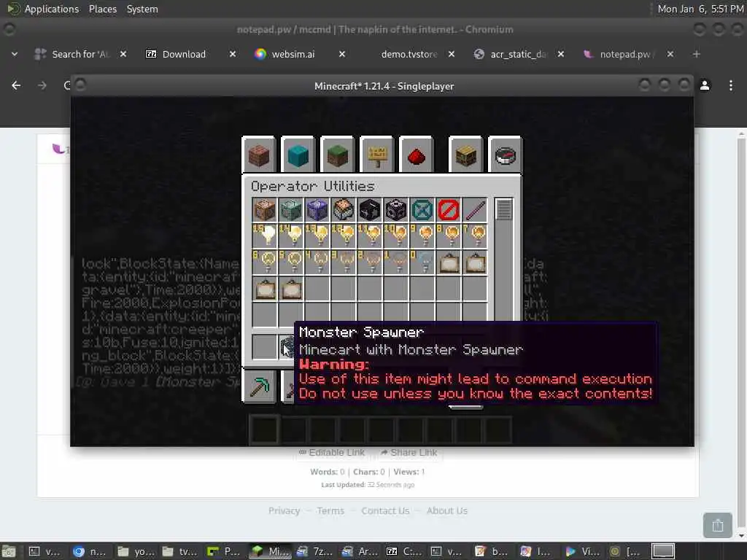Pick the Light block level 10
747x560 pixels.
click(x=396, y=236)
